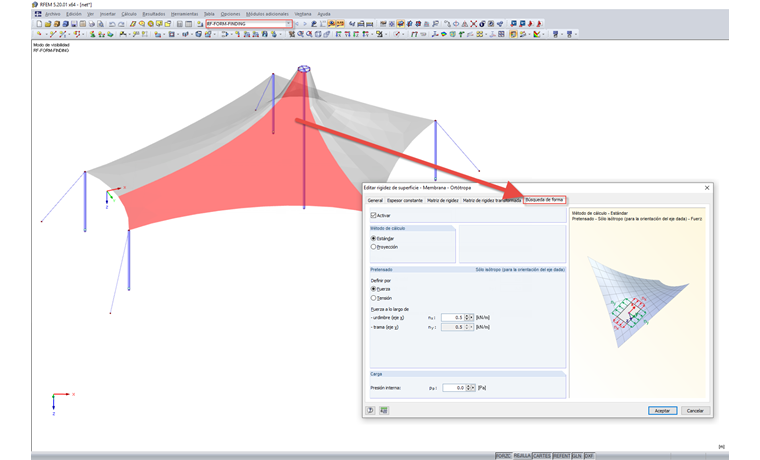Click the Aceptar button
Image resolution: width=760 pixels, height=460 pixels.
coord(663,411)
